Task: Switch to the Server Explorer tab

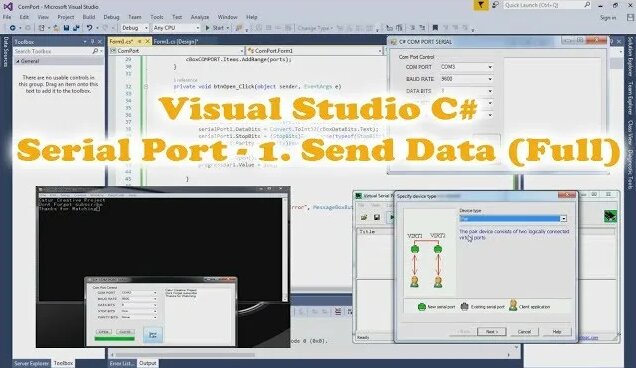Action: point(31,363)
